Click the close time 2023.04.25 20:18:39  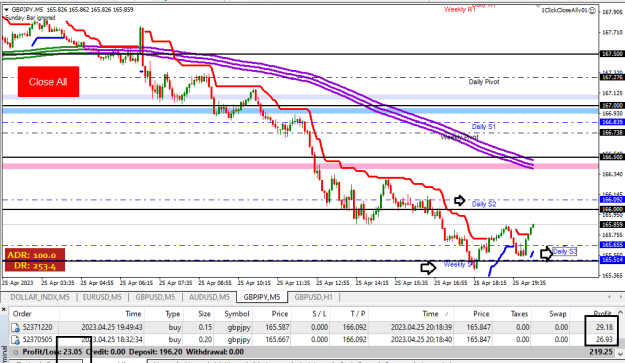(x=421, y=328)
